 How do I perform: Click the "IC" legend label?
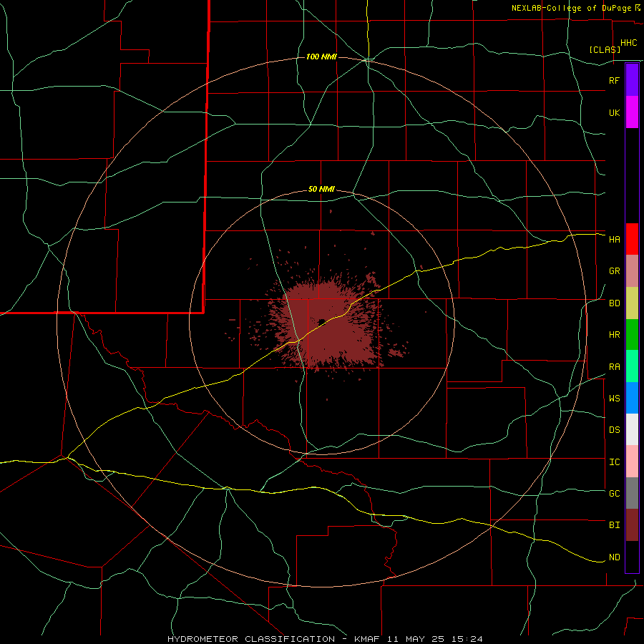[x=614, y=462]
